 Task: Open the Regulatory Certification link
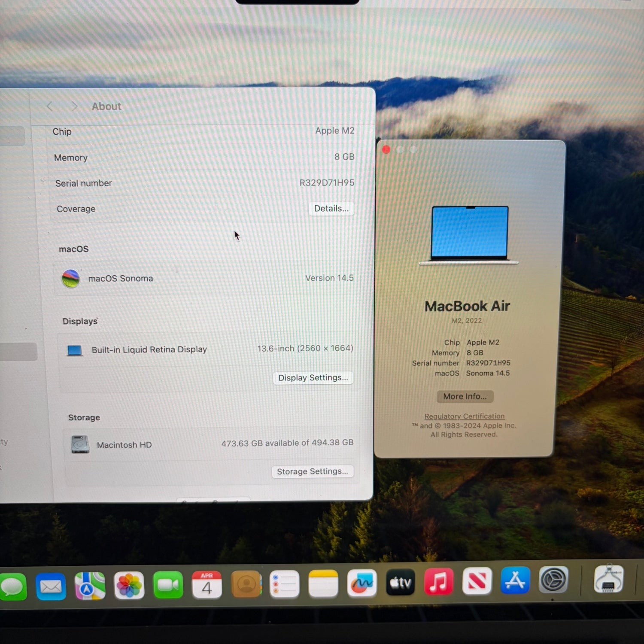(465, 416)
